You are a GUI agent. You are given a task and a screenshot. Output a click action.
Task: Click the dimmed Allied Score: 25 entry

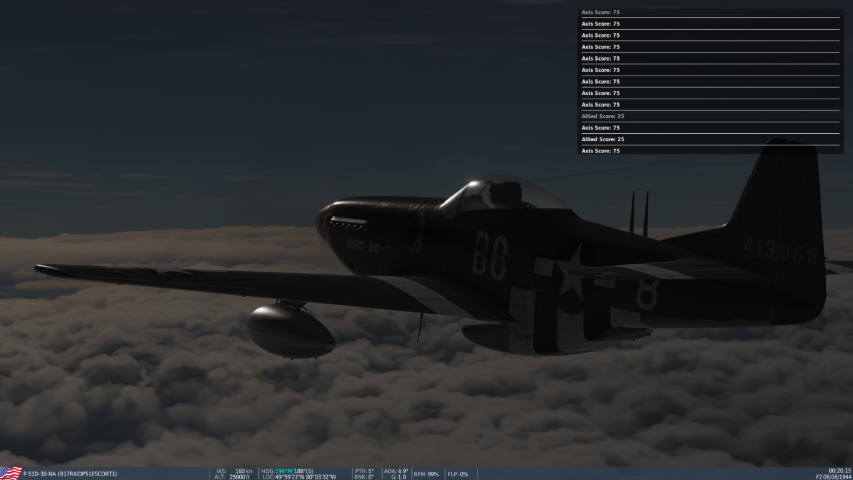click(x=603, y=116)
